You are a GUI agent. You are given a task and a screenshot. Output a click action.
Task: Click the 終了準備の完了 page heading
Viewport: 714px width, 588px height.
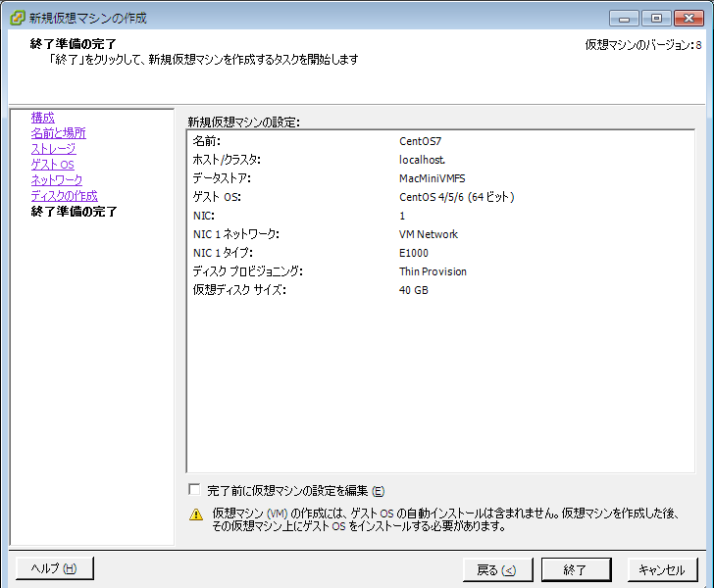pyautogui.click(x=73, y=44)
